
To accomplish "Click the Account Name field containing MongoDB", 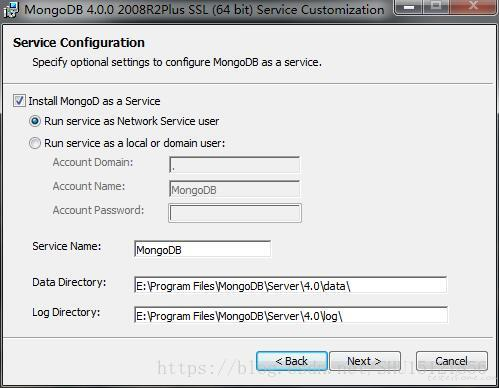I will (x=234, y=189).
